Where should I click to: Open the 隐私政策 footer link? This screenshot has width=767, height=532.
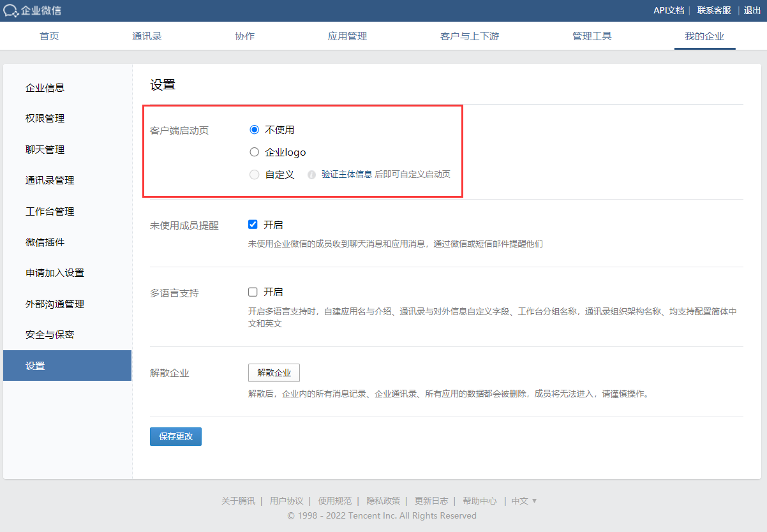coord(383,501)
